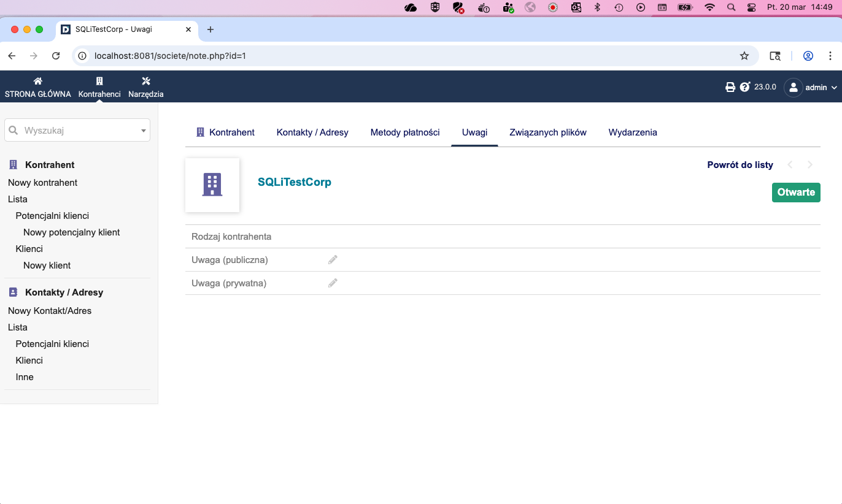Screen dimensions: 842x504
Task: Open the Narzędzia tools menu
Action: [146, 87]
